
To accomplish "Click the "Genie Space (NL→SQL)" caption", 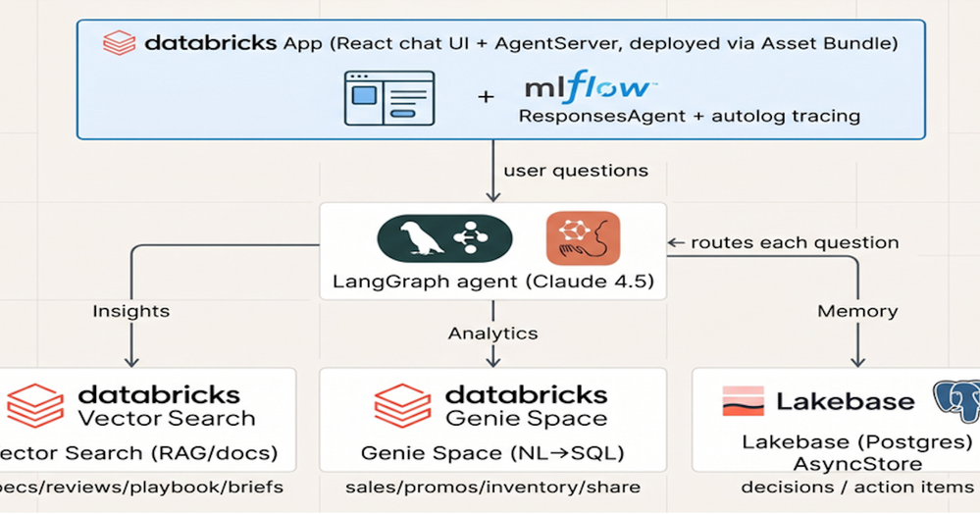I will [x=492, y=453].
